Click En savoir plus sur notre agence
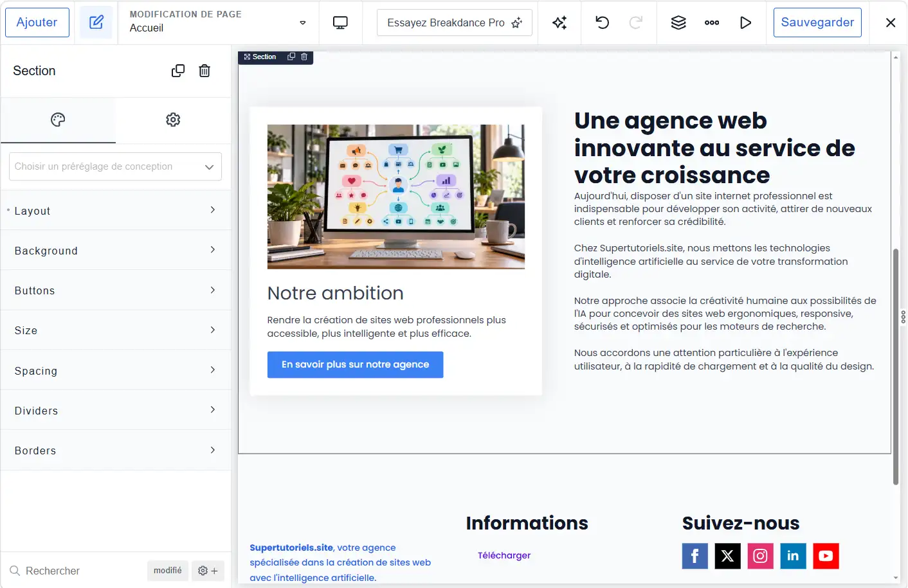The width and height of the screenshot is (908, 588). point(355,364)
